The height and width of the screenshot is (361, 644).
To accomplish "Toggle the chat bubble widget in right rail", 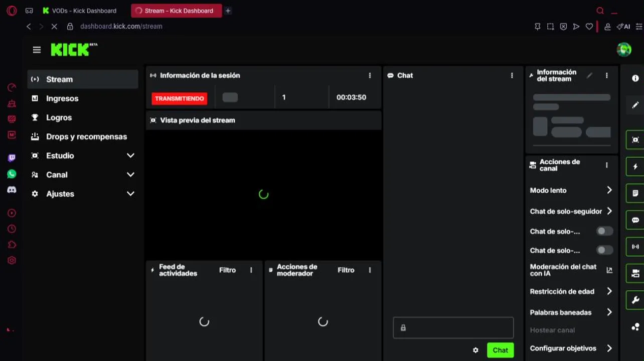I will [x=635, y=220].
